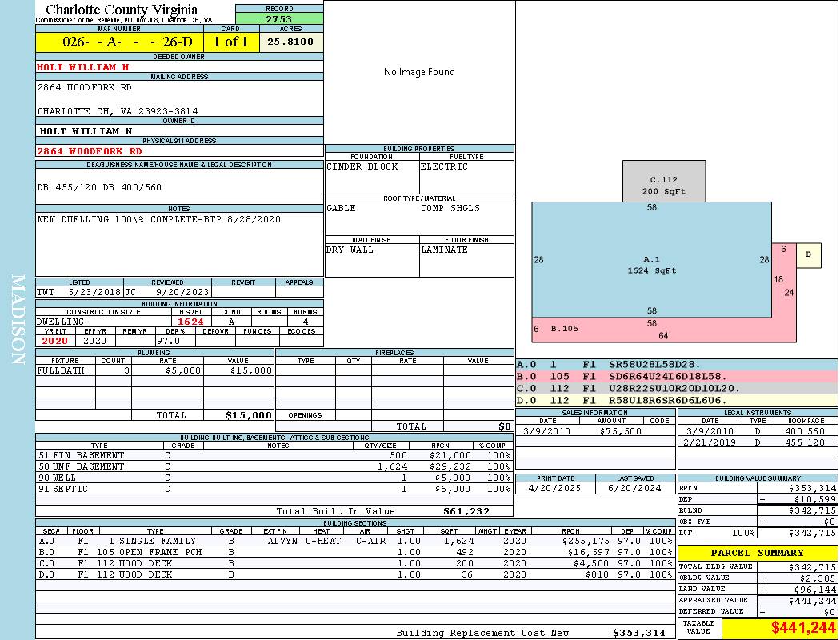Click 1 SINGLE FAMILY section row

tap(356, 541)
